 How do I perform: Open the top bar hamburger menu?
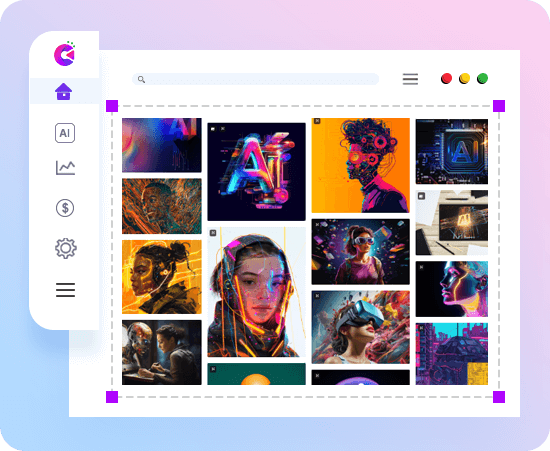click(x=410, y=79)
